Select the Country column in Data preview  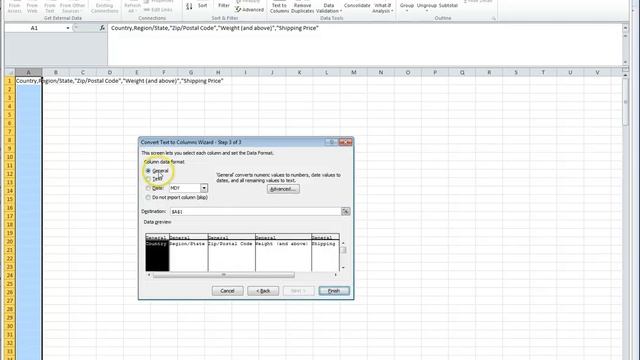157,254
